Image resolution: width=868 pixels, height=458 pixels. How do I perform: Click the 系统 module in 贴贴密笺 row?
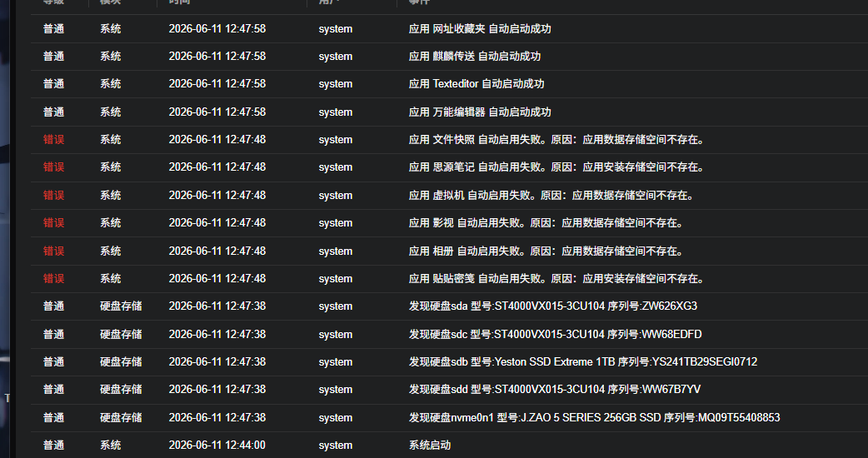click(110, 279)
